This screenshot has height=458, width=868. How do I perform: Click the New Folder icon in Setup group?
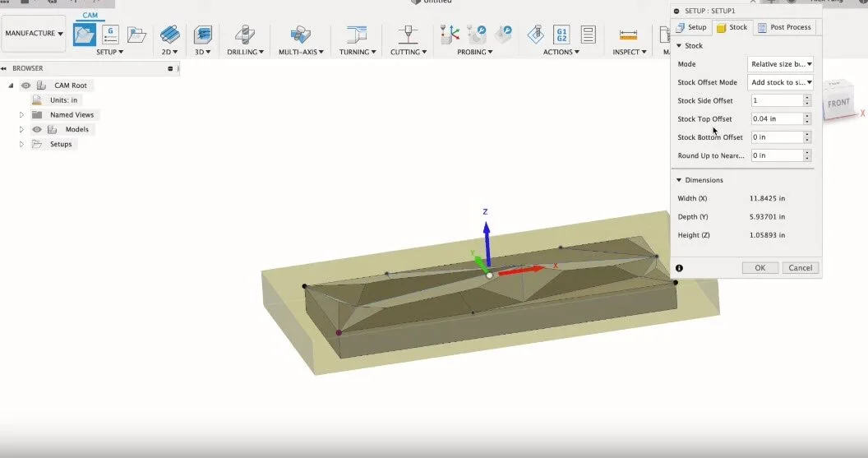tap(136, 35)
